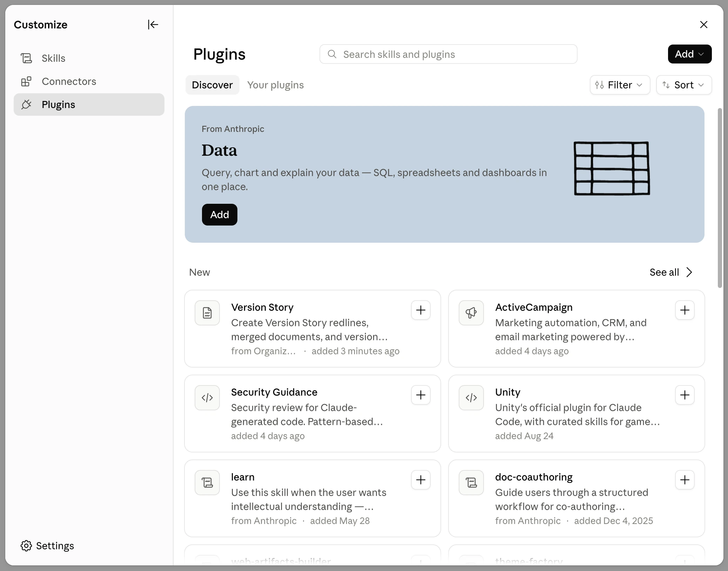This screenshot has height=571, width=728.
Task: Click the vertical scrollbar thumb
Action: [720, 198]
